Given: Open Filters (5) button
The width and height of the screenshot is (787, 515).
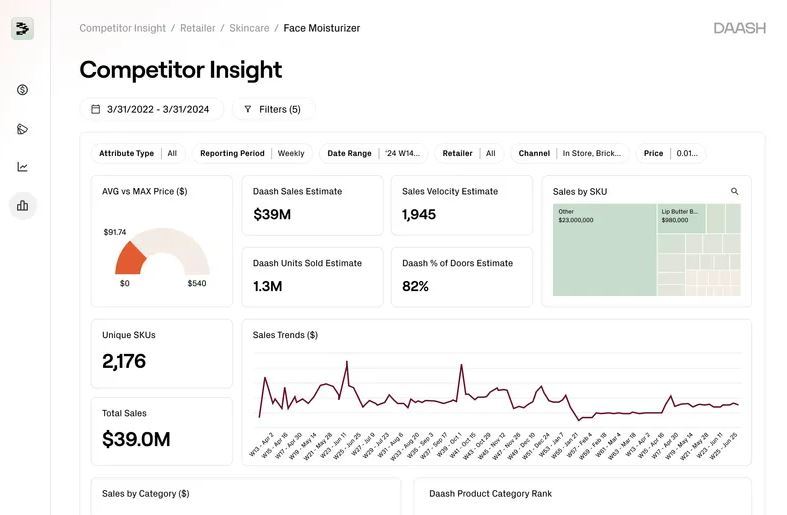Looking at the screenshot, I should pos(274,109).
